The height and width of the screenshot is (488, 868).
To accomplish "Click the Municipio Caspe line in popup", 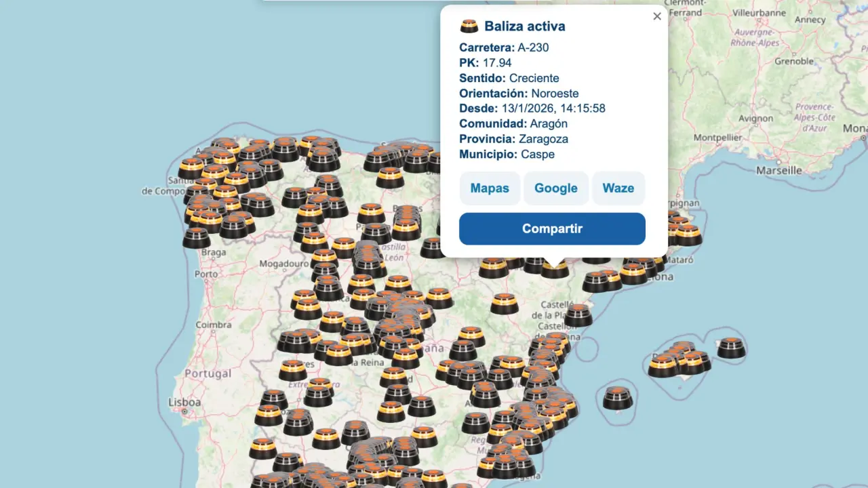I will click(x=507, y=155).
